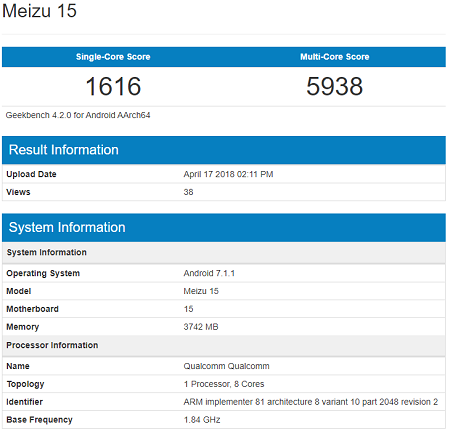Image resolution: width=450 pixels, height=430 pixels.
Task: Click the Upload Date label
Action: click(31, 174)
